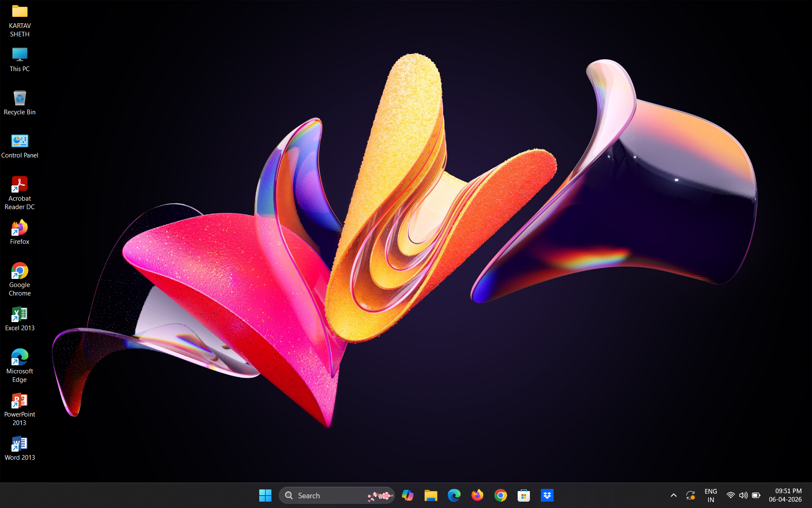Click the taskbar Search box
This screenshot has width=812, height=508.
point(337,495)
